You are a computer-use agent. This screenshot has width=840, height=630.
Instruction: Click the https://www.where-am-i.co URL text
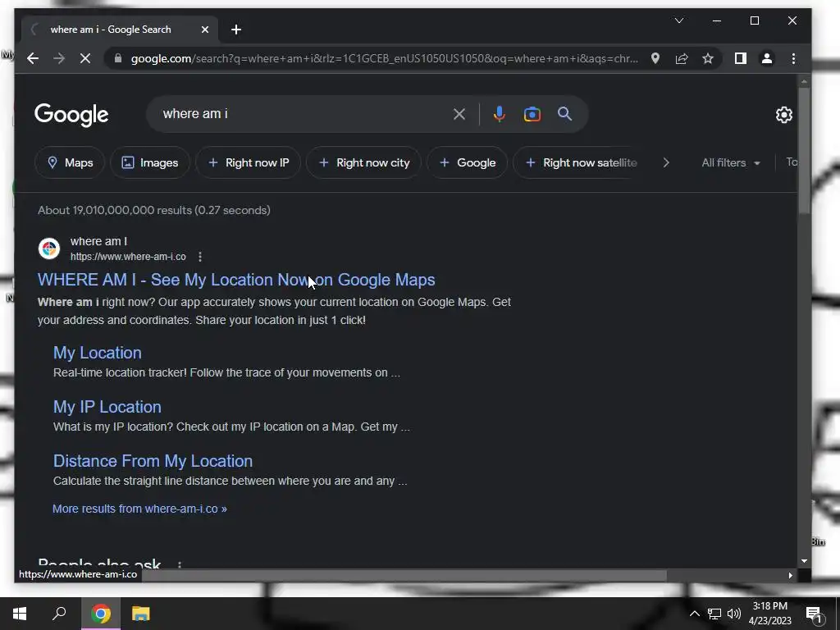pos(128,257)
